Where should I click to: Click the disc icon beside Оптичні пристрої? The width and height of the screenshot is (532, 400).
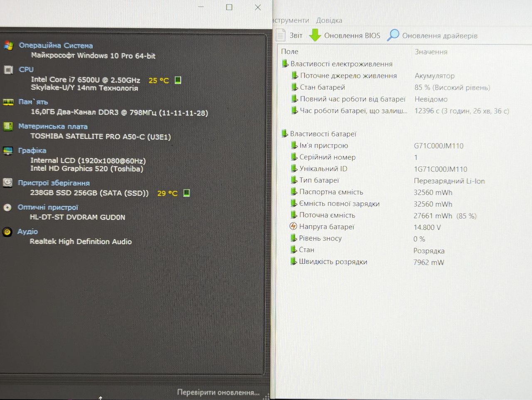[7, 207]
